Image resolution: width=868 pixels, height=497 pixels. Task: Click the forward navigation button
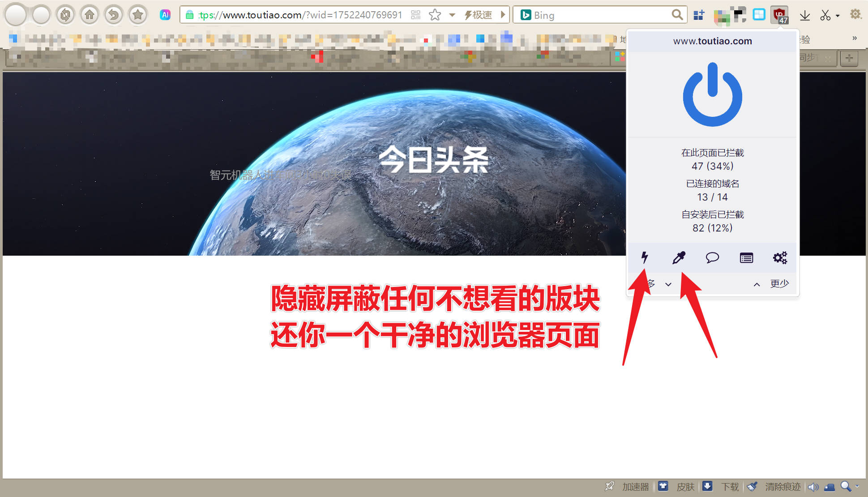click(41, 15)
